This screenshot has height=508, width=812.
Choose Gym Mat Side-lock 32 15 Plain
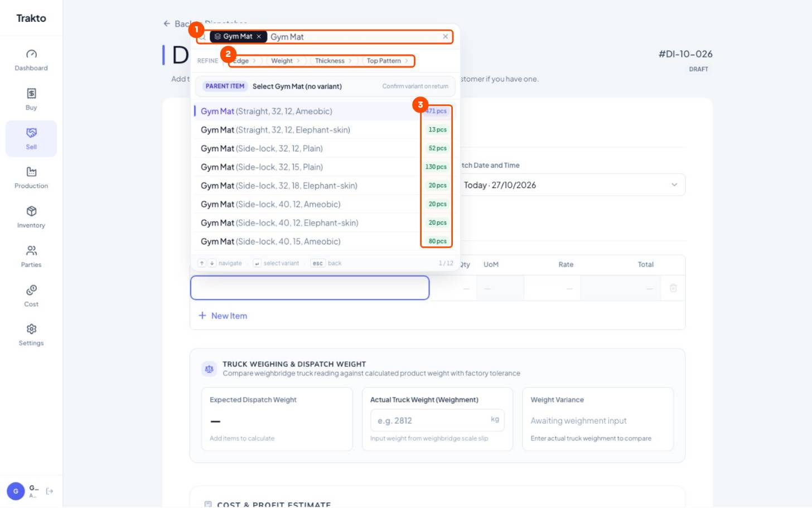tap(326, 167)
